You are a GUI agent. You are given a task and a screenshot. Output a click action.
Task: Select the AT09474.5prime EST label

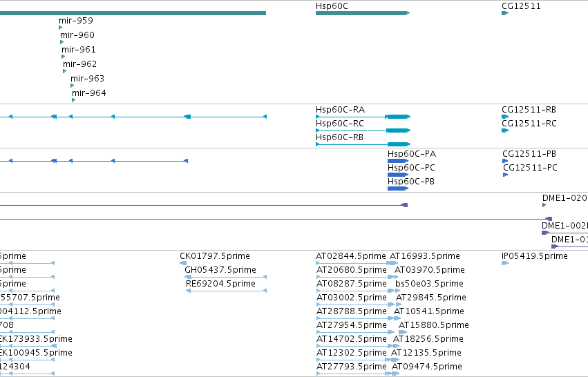pos(427,367)
